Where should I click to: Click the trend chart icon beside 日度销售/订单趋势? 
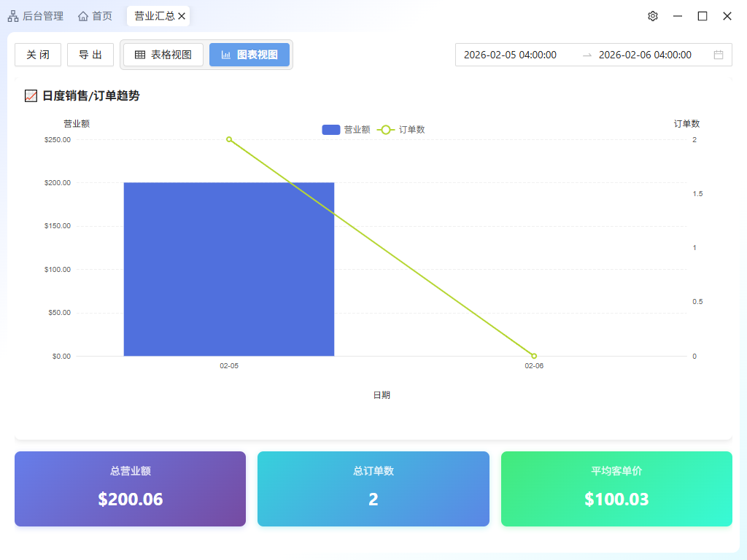[31, 96]
